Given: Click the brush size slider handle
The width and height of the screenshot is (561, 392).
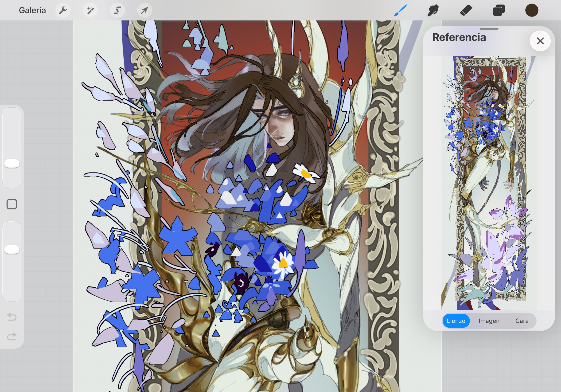Looking at the screenshot, I should 12,163.
